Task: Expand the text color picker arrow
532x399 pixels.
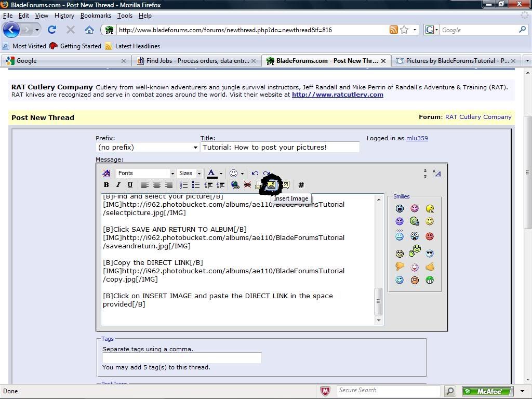Action: point(221,174)
